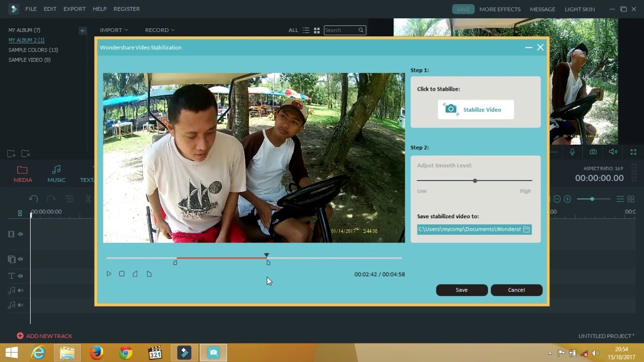644x362 pixels.
Task: Expand the IMPORT dropdown
Action: coord(114,30)
